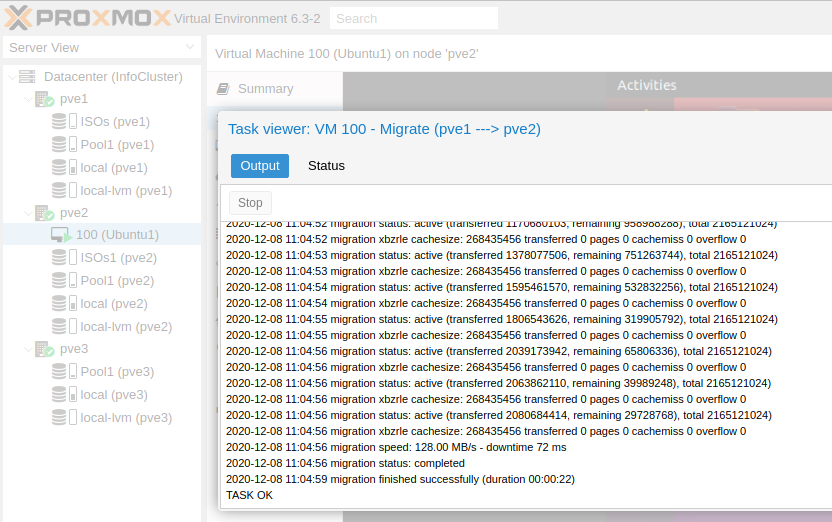Click the 'TASK OK' log line
Viewport: 832px width, 522px height.
(249, 495)
